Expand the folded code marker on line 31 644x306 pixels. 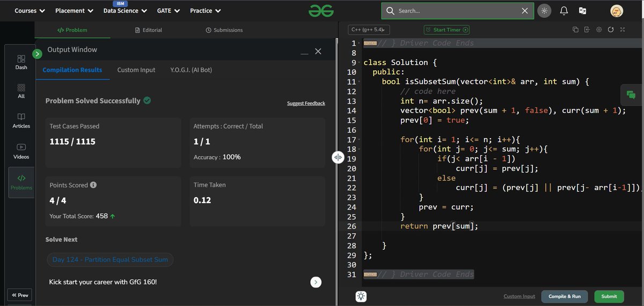(370, 275)
